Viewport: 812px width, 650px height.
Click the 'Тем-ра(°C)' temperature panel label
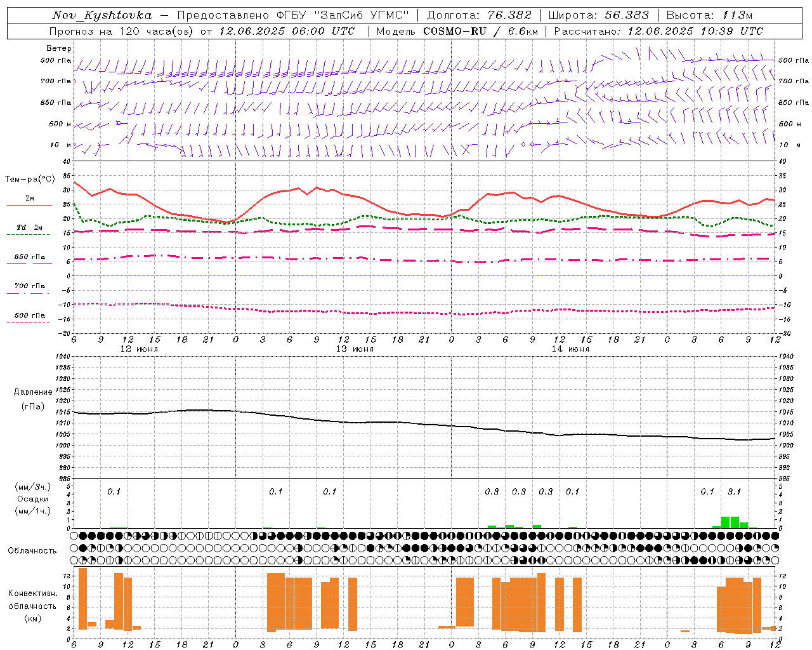coord(30,180)
